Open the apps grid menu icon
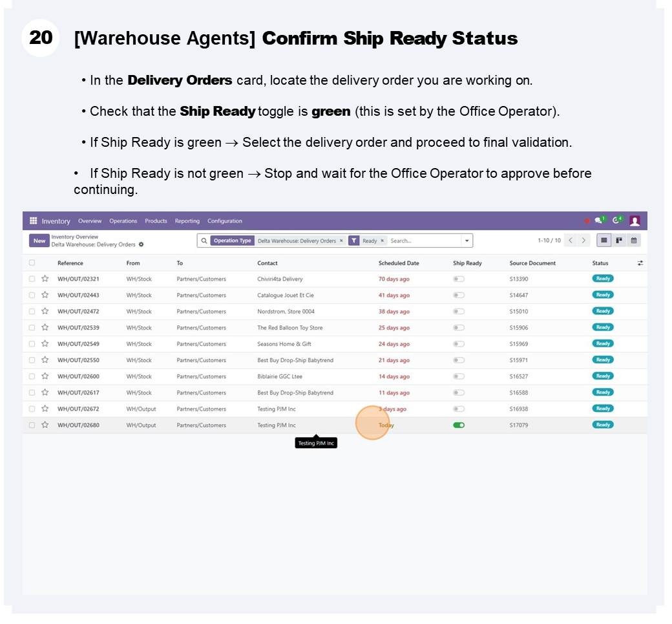This screenshot has width=672, height=624. pos(34,221)
